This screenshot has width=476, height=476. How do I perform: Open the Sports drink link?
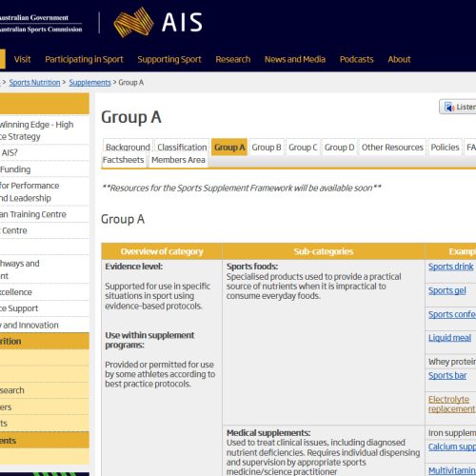point(450,267)
